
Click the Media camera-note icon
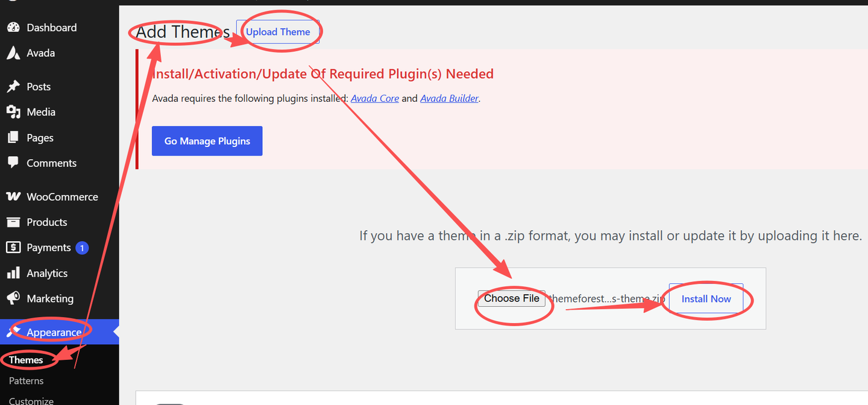tap(13, 112)
